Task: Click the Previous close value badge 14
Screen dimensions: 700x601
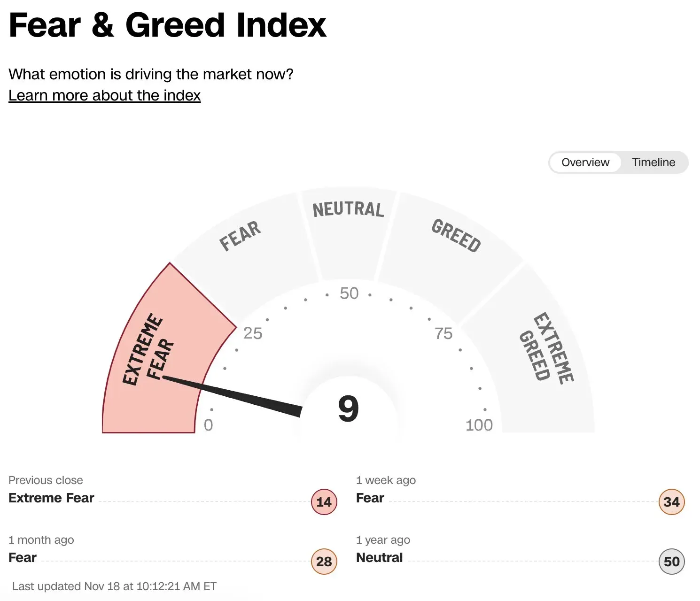Action: coord(324,502)
